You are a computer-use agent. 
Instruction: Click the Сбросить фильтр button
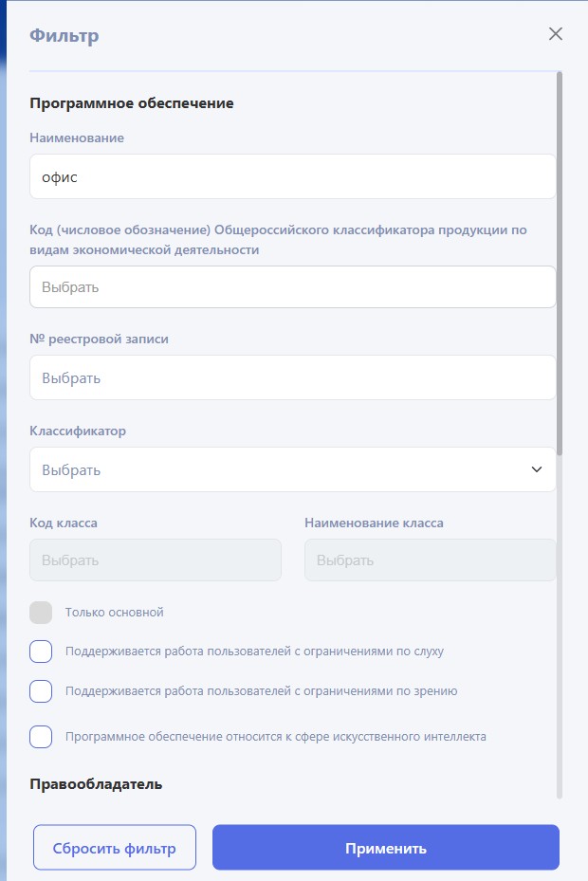115,847
